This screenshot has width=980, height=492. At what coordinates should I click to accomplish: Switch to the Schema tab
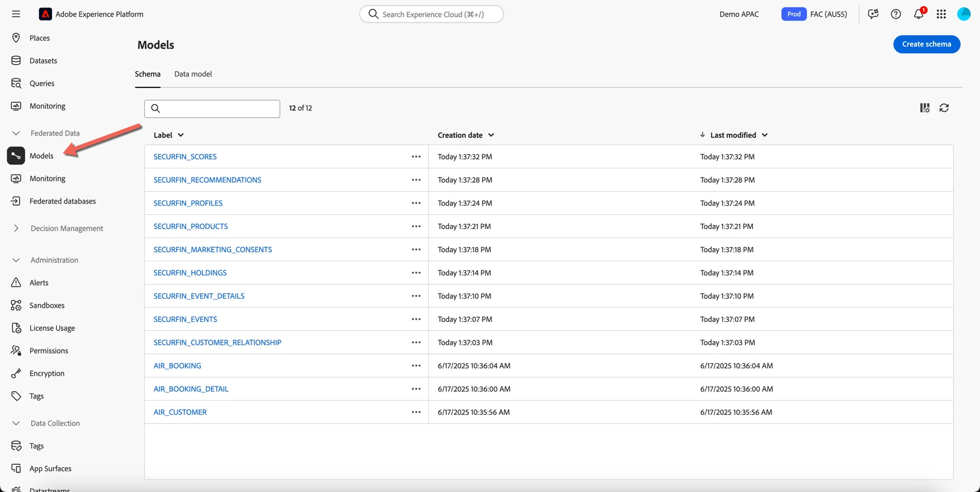tap(147, 74)
